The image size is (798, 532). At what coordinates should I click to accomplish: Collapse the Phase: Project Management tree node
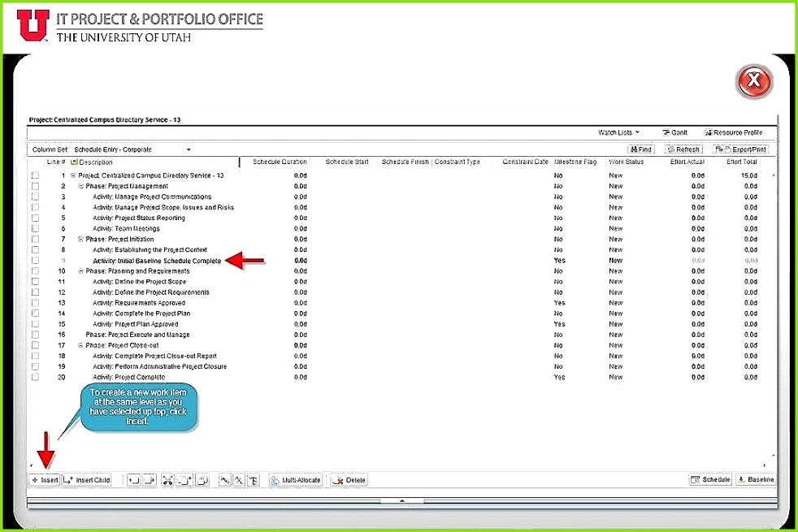[81, 186]
